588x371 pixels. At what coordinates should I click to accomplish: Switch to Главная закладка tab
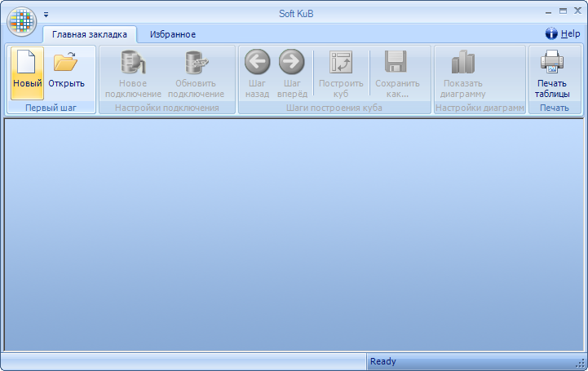pyautogui.click(x=90, y=34)
